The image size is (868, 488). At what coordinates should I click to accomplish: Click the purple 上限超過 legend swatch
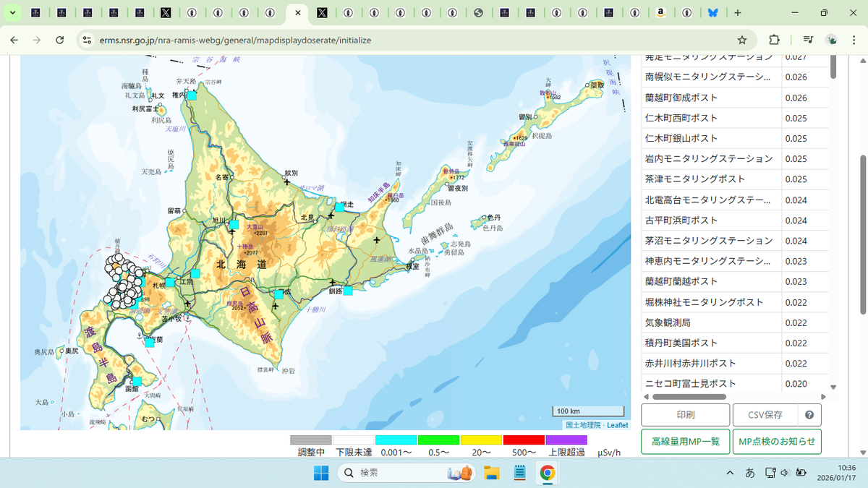pyautogui.click(x=566, y=440)
